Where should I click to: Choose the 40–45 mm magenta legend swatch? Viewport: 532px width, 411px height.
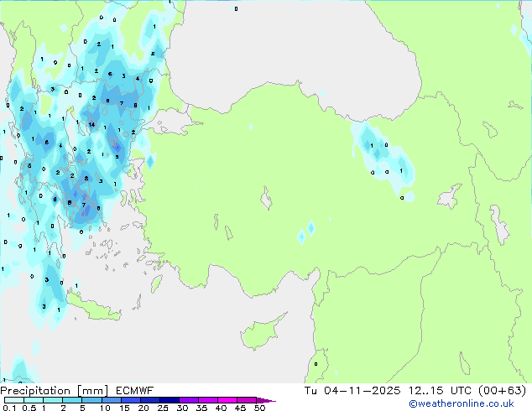[x=227, y=400]
